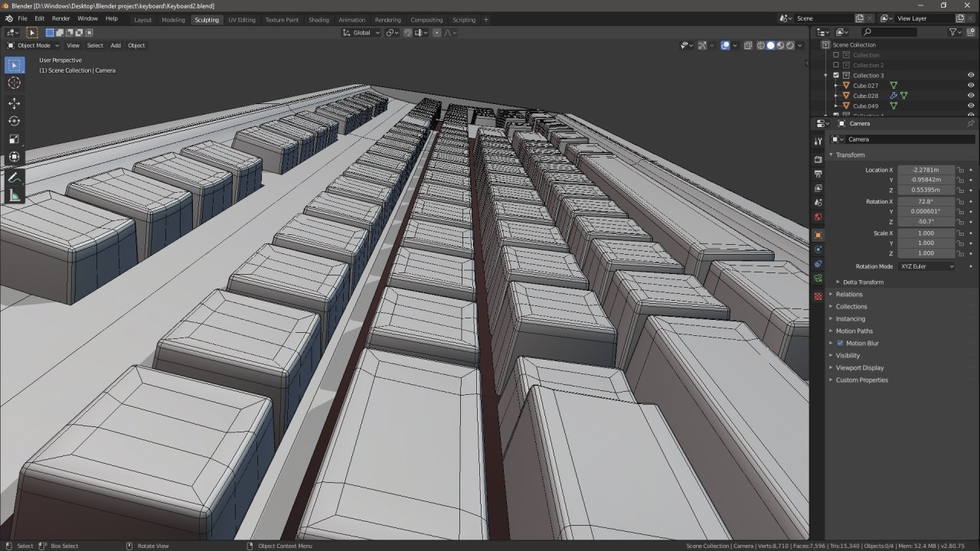
Task: Open the viewport Add menu
Action: tap(116, 45)
